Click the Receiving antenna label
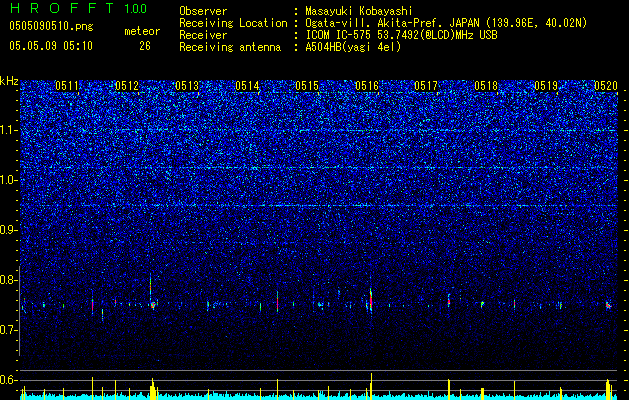Image resolution: width=629 pixels, height=400 pixels. tap(230, 47)
